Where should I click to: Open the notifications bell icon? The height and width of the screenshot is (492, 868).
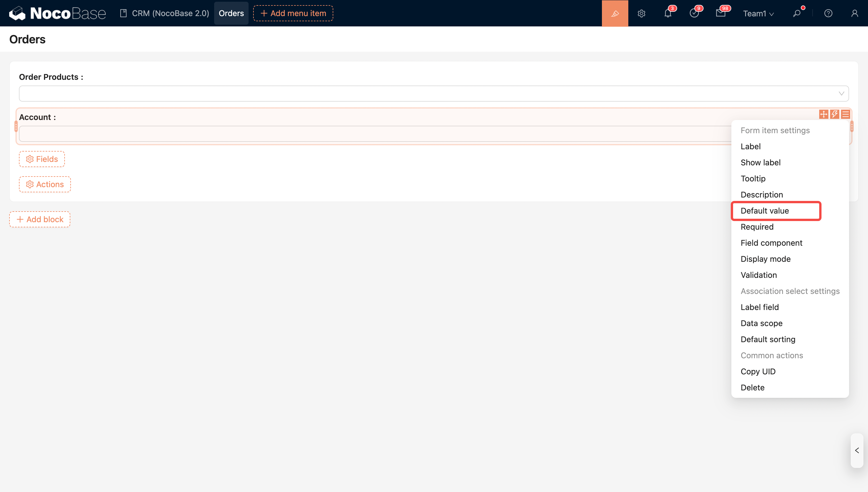pyautogui.click(x=668, y=13)
